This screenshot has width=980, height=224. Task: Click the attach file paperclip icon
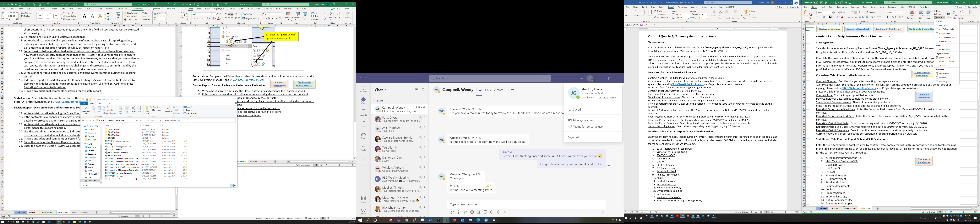[465, 212]
